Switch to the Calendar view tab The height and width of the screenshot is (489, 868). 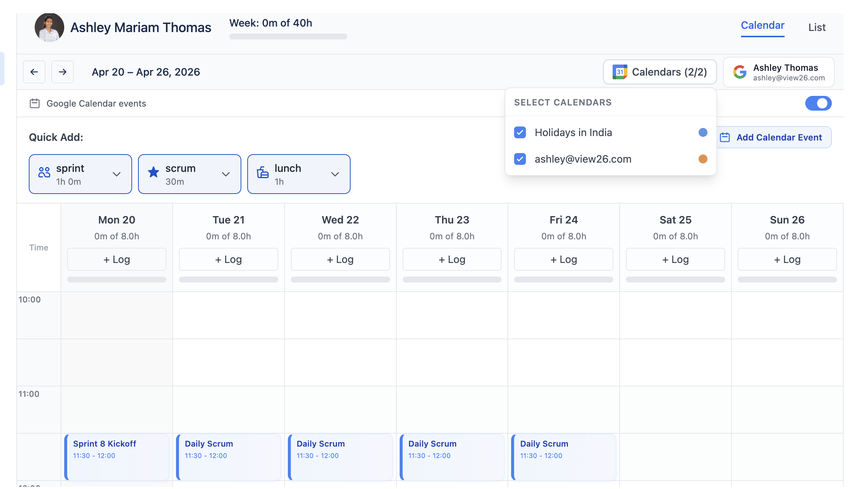coord(762,26)
